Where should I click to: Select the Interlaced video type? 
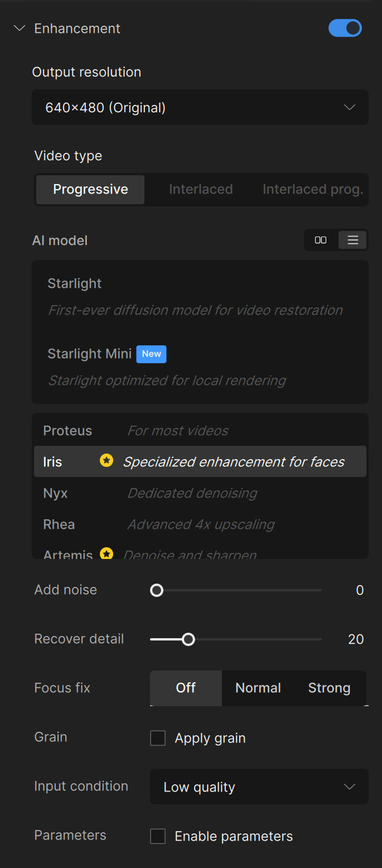(201, 189)
